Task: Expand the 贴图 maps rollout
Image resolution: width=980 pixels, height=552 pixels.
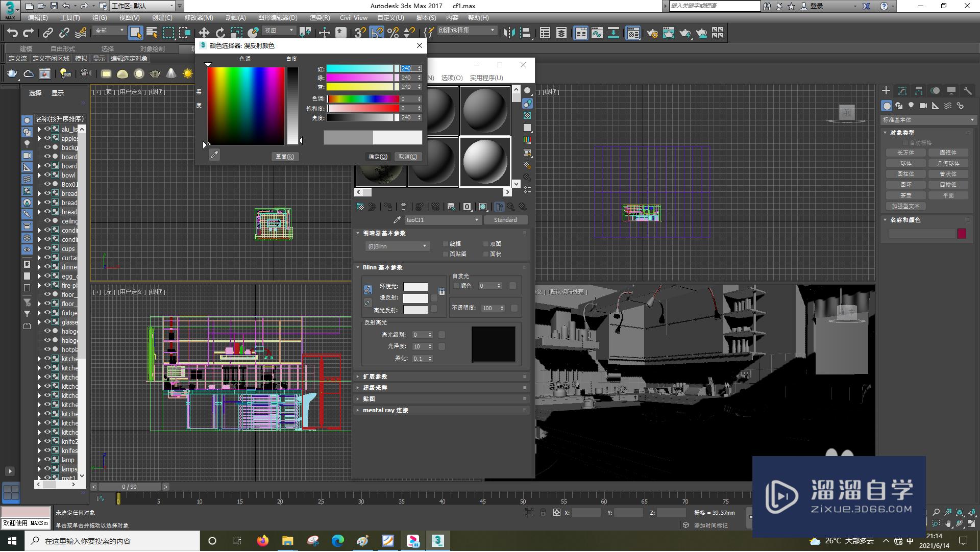Action: (x=441, y=399)
